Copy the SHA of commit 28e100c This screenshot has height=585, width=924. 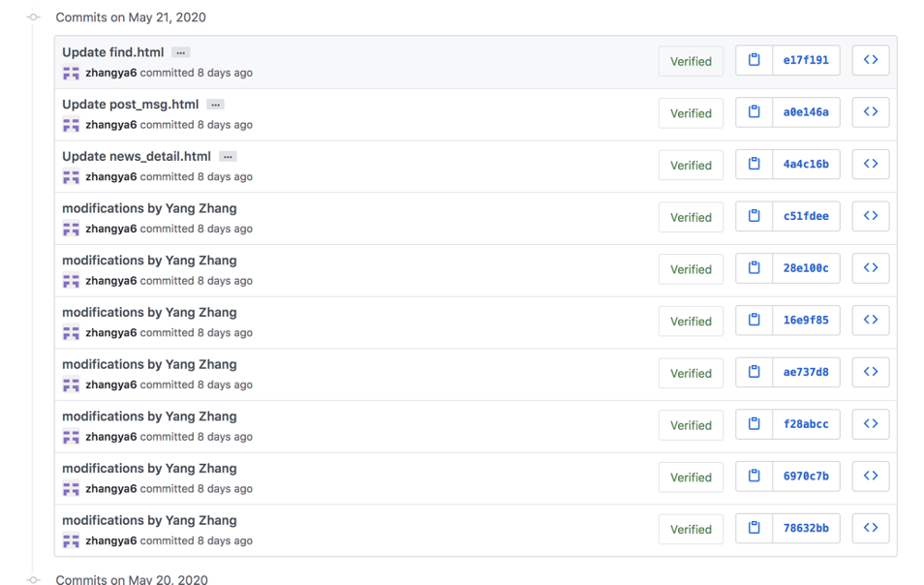coord(754,268)
